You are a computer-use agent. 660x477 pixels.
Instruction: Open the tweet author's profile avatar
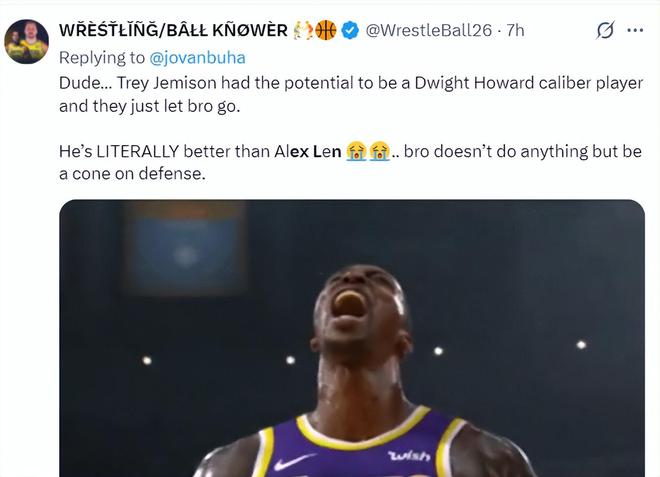(26, 41)
